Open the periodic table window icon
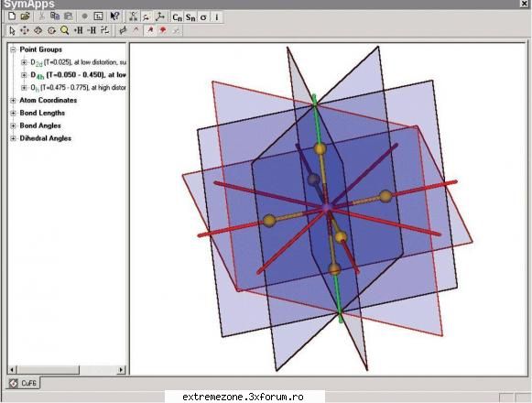532x403 pixels. (98, 16)
